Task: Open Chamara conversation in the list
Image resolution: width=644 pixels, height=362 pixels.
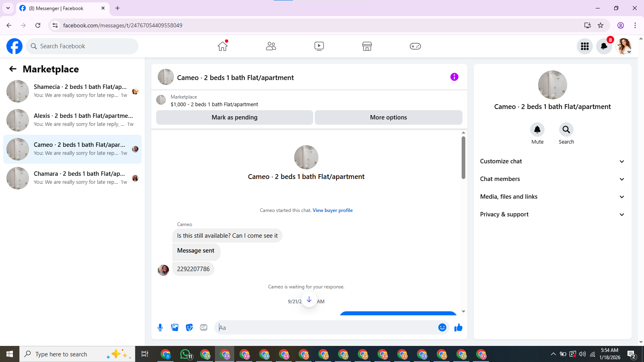Action: click(x=72, y=178)
